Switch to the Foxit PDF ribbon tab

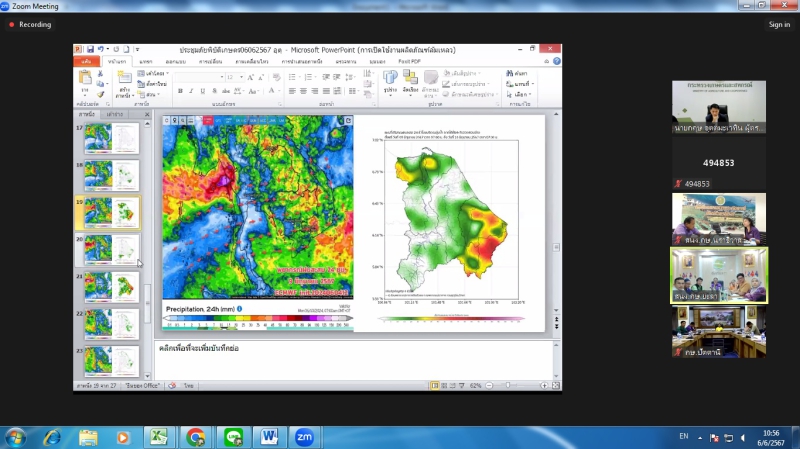point(410,61)
